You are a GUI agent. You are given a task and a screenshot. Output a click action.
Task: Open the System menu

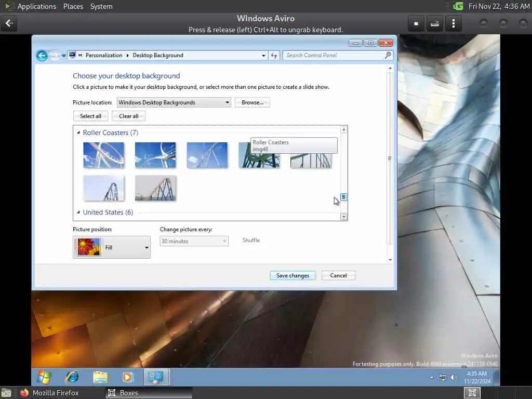coord(101,6)
